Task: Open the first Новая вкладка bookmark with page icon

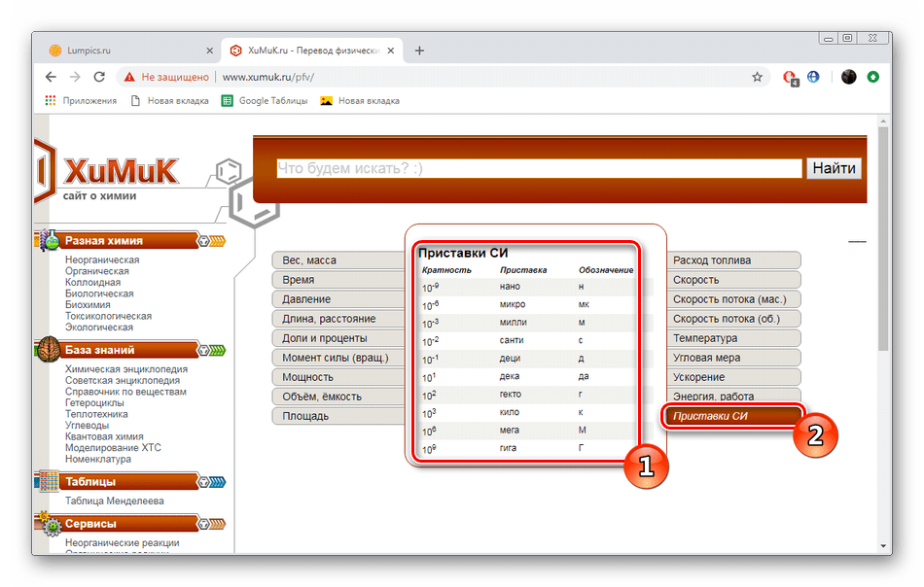Action: (169, 101)
